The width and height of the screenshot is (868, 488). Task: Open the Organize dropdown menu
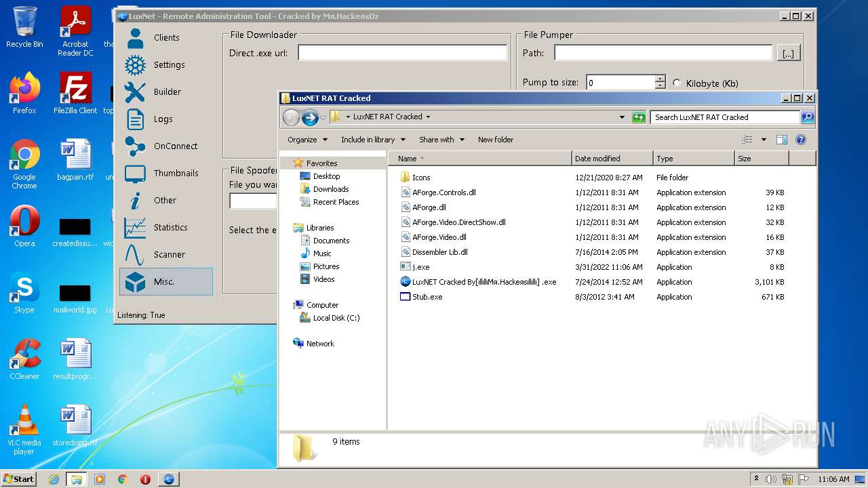pyautogui.click(x=307, y=140)
